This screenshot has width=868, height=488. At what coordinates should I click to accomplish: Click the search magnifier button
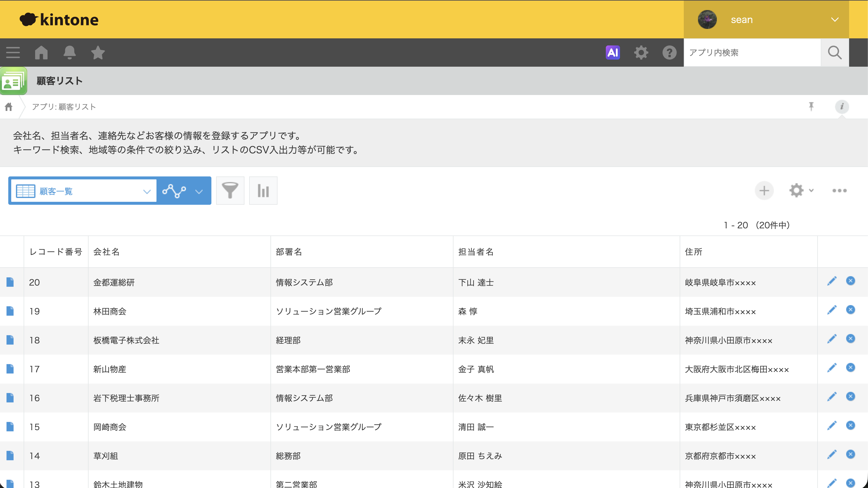(835, 53)
